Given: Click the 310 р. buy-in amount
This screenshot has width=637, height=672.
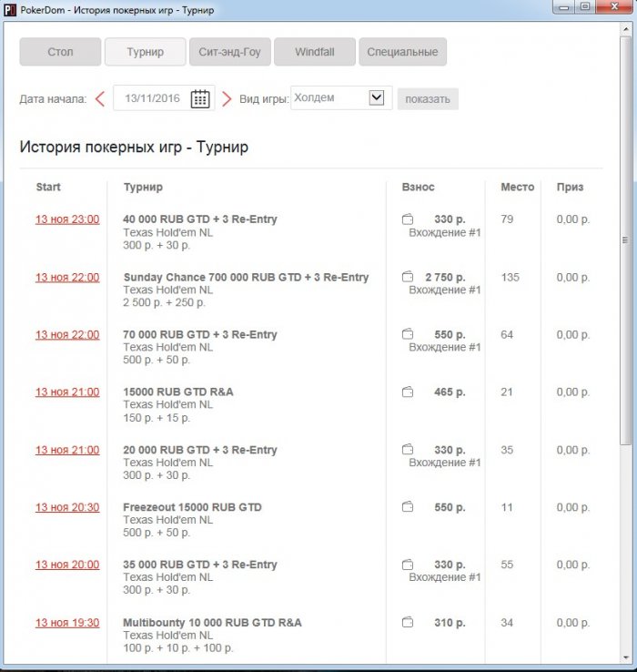Looking at the screenshot, I should click(450, 623).
